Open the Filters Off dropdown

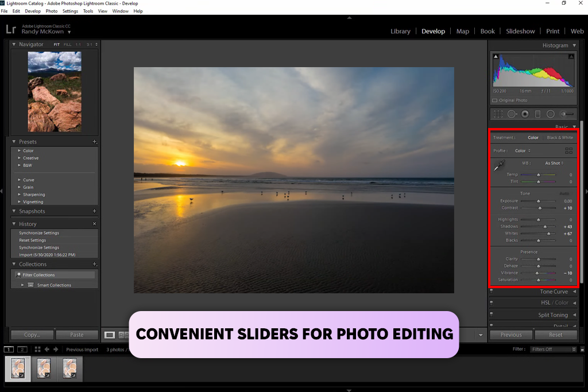(553, 350)
